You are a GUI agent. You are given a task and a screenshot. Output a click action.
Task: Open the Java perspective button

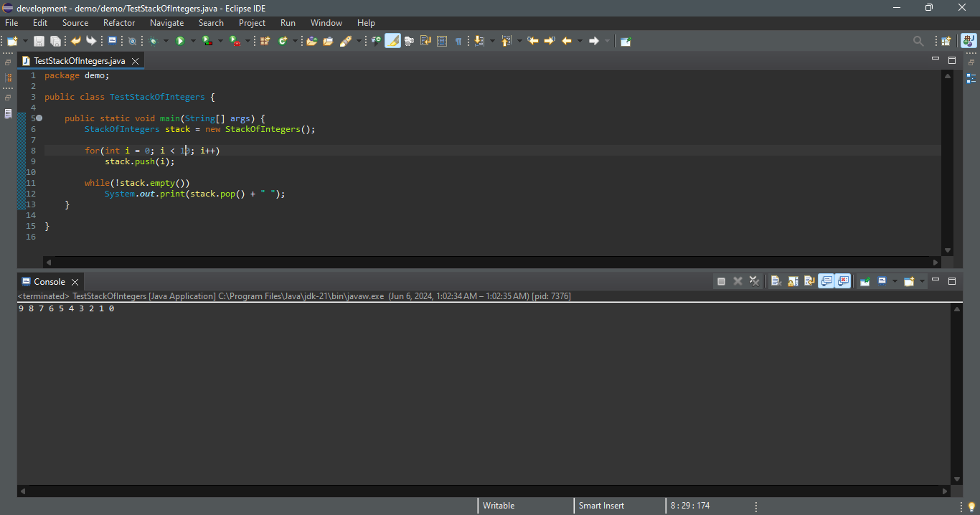pyautogui.click(x=969, y=41)
